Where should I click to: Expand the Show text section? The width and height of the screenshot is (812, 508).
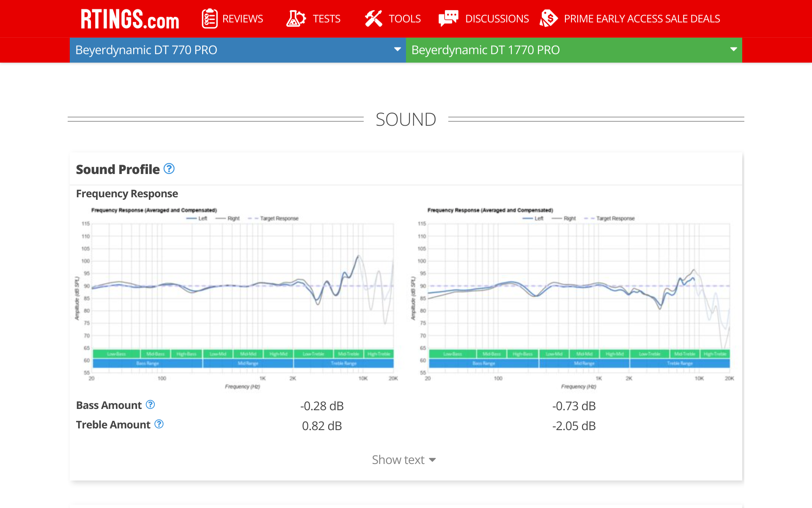point(404,460)
